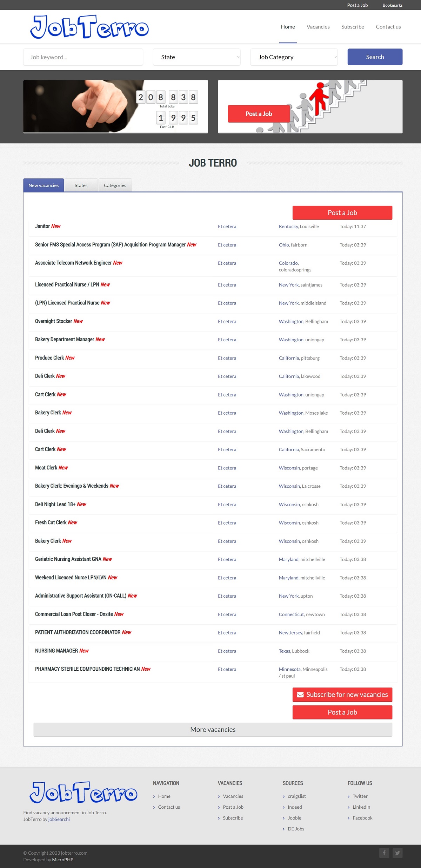The height and width of the screenshot is (868, 421).
Task: Expand the Job Category dropdown
Action: pyautogui.click(x=294, y=57)
